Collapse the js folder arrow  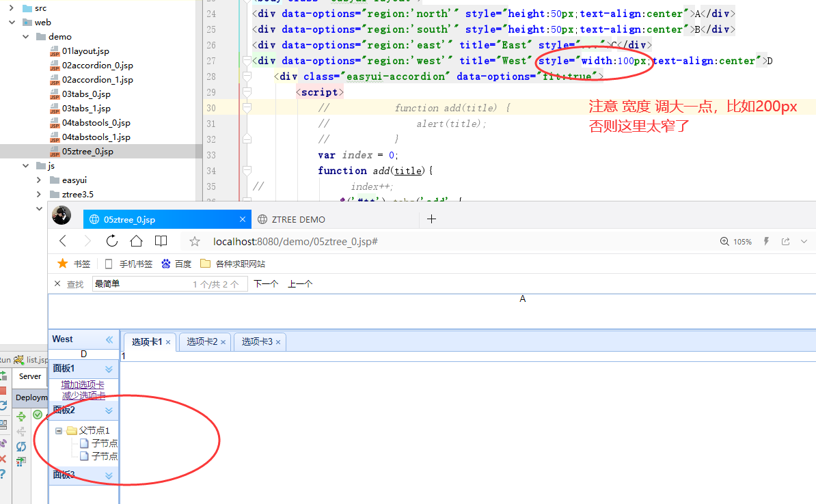click(x=25, y=165)
